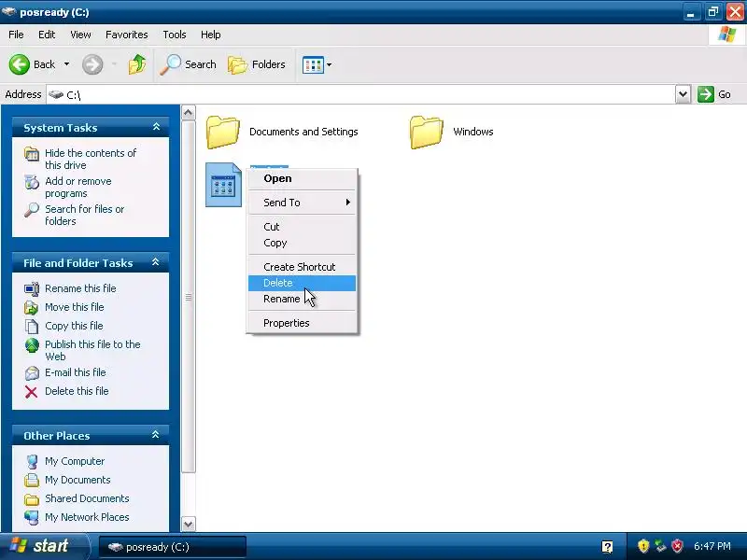Viewport: 747px width, 560px height.
Task: Click the Rename this file icon
Action: 32,288
